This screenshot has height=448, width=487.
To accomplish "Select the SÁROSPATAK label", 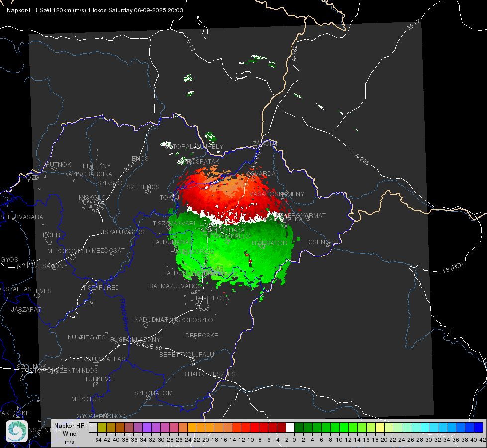I will (x=200, y=162).
